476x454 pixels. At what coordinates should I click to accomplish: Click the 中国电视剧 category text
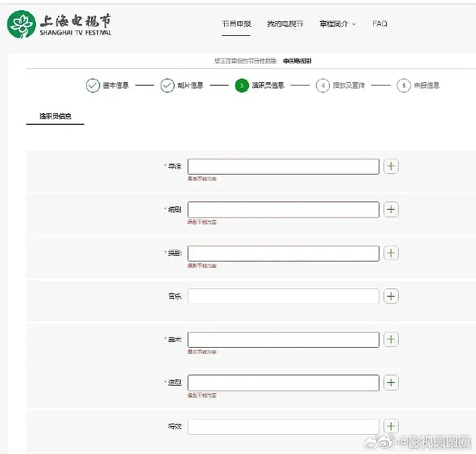coord(297,61)
